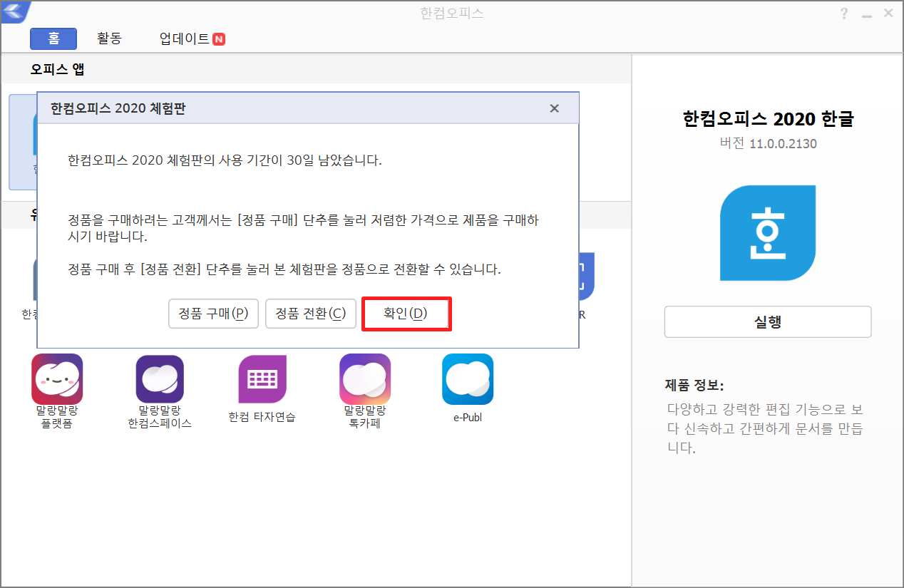Viewport: 904px width, 588px height.
Task: Click the 정품 전환(C) button
Action: pos(311,314)
